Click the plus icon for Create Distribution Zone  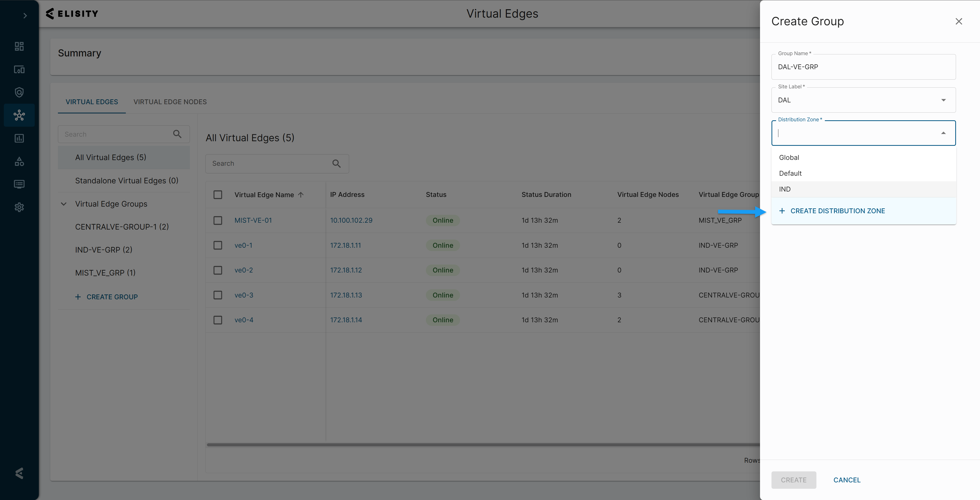[782, 211]
